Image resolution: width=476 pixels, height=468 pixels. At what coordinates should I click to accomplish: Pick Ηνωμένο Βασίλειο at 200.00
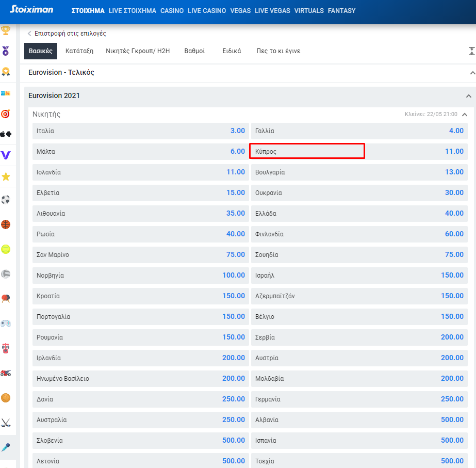(141, 379)
